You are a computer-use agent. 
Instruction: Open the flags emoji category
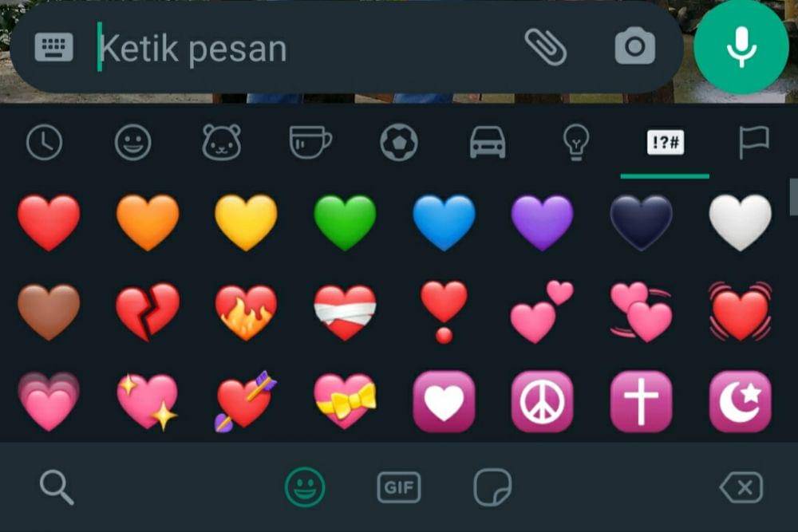(754, 142)
